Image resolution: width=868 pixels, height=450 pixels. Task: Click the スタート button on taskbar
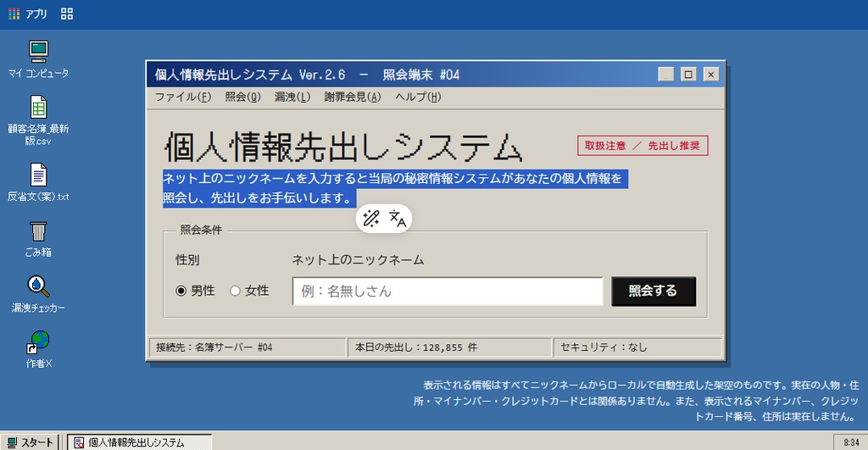point(30,442)
